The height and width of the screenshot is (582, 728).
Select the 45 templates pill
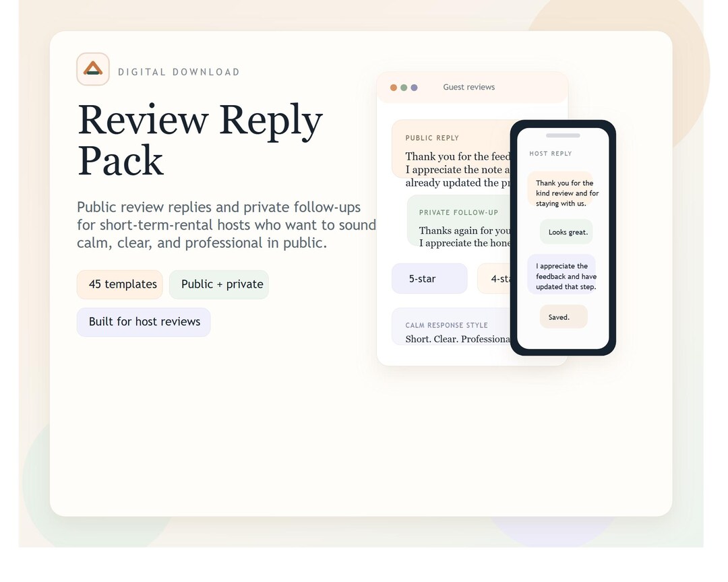(x=120, y=284)
